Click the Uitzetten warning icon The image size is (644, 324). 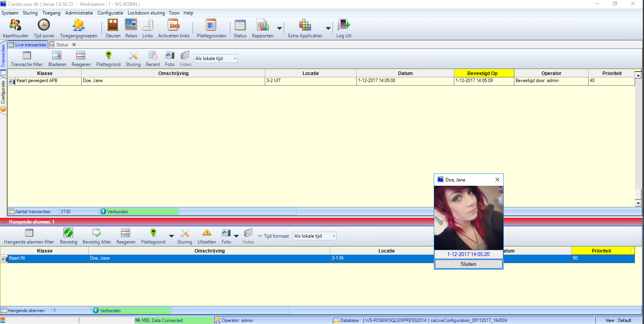207,233
